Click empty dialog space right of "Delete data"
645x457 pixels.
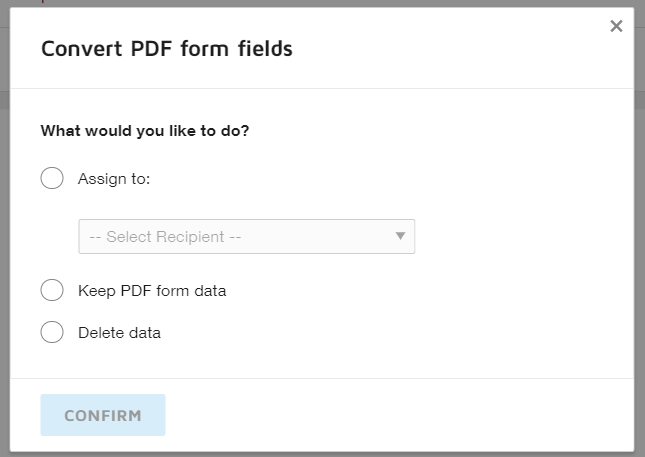pyautogui.click(x=400, y=333)
